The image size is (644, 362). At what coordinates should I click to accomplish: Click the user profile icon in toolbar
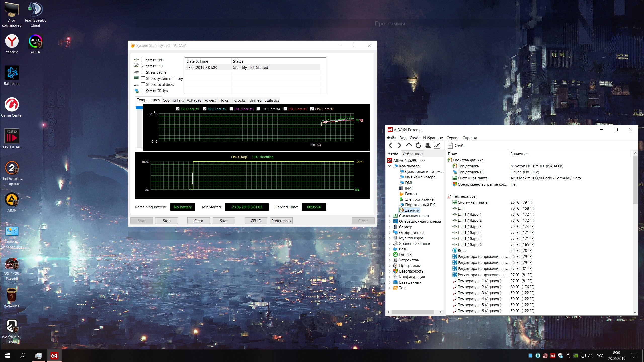427,145
